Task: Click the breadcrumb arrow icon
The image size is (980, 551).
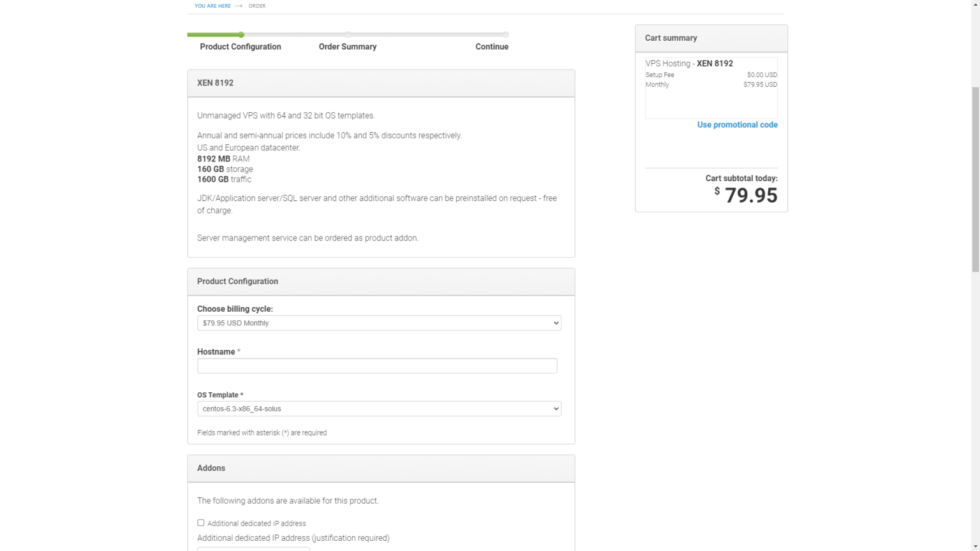Action: (239, 6)
